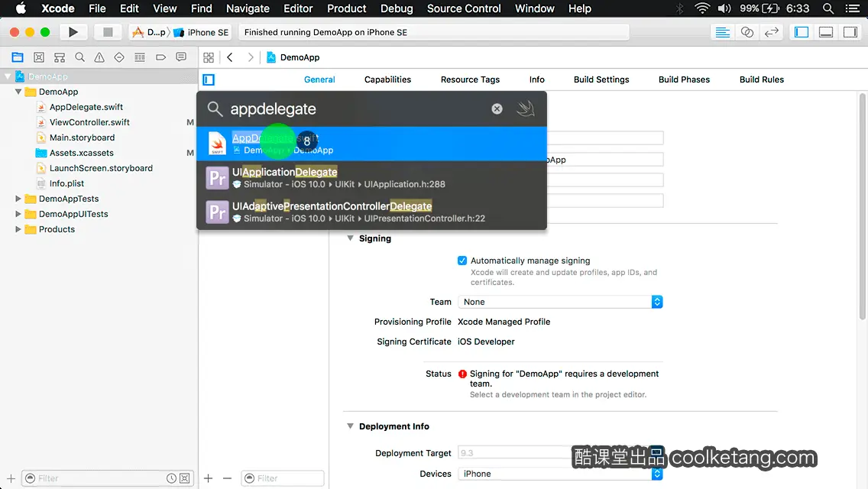
Task: Select Main.storyboard in navigator
Action: click(x=82, y=138)
